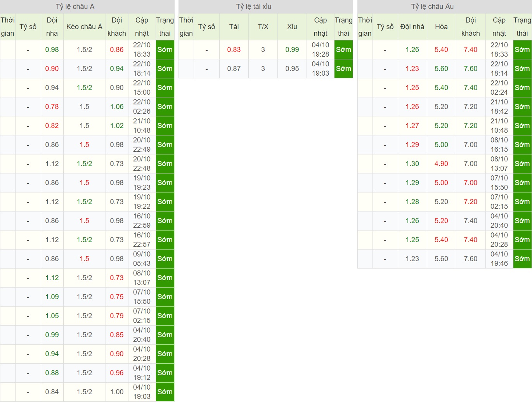Click away odds 0.86 in the 22/10 18:33 Asian row

117,50
